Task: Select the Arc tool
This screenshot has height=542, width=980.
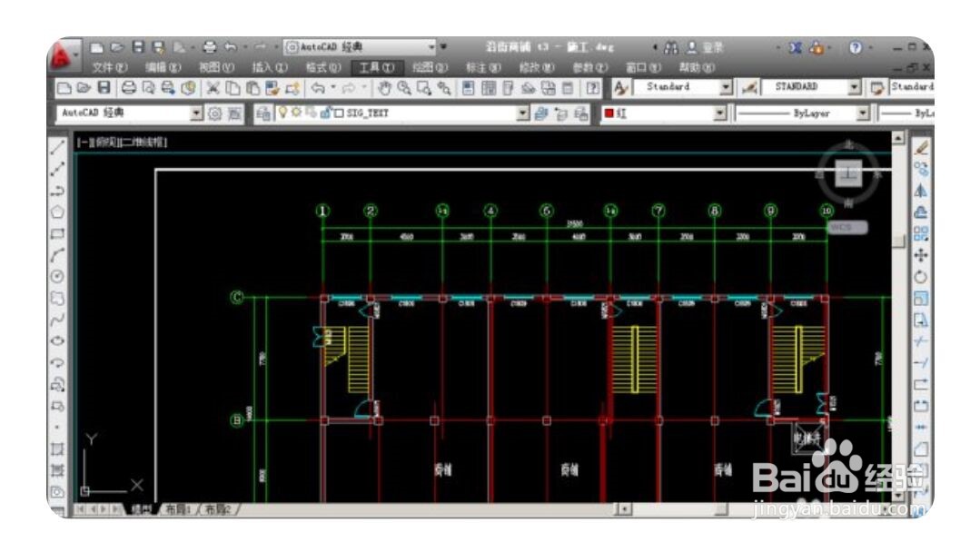Action: pos(57,255)
